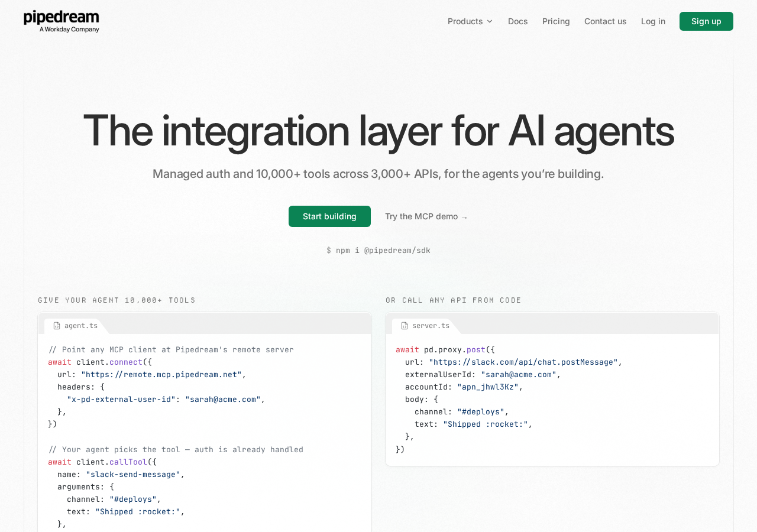Click the accountId 'apn_jhwl3Kz' line
Image resolution: width=757 pixels, height=532 pixels.
(464, 387)
